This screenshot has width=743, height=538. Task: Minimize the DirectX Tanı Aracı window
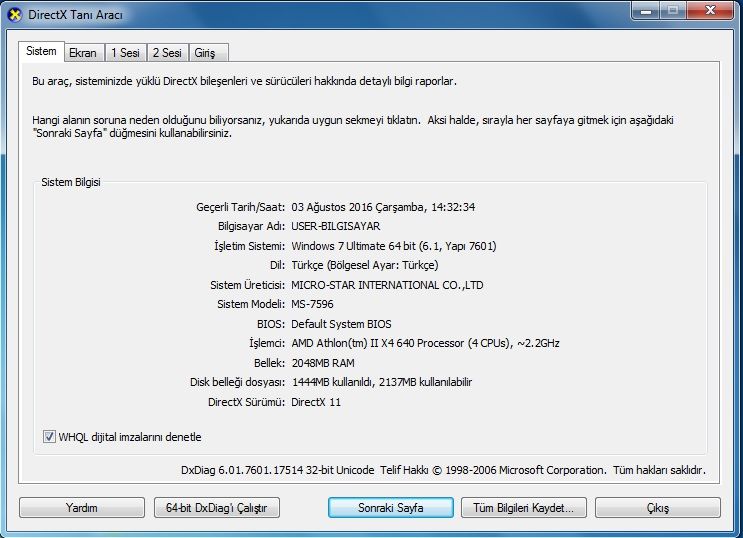(646, 10)
